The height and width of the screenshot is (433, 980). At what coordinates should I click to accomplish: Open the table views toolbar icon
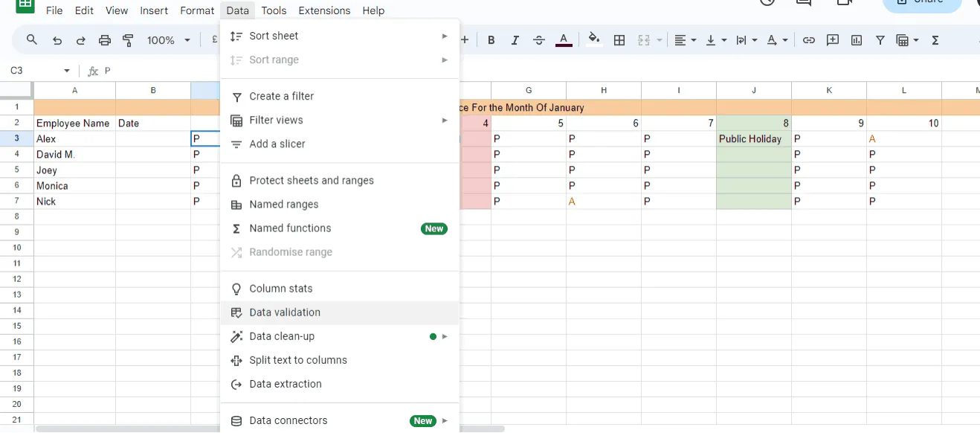(903, 40)
